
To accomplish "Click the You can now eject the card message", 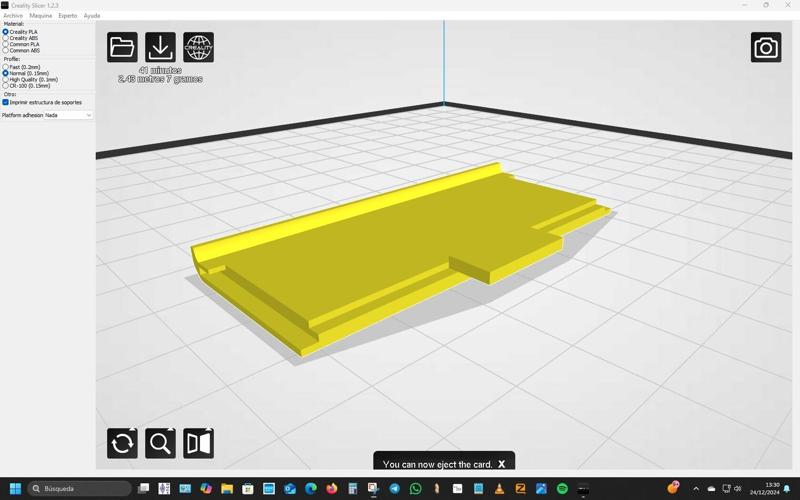I will click(x=437, y=464).
